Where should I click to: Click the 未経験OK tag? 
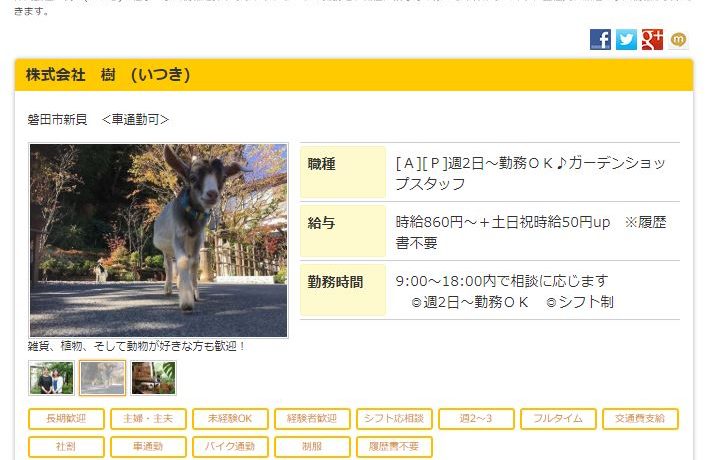pyautogui.click(x=230, y=418)
